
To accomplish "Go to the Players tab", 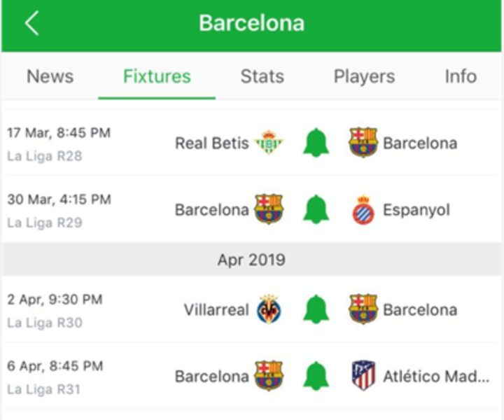I will tap(364, 76).
